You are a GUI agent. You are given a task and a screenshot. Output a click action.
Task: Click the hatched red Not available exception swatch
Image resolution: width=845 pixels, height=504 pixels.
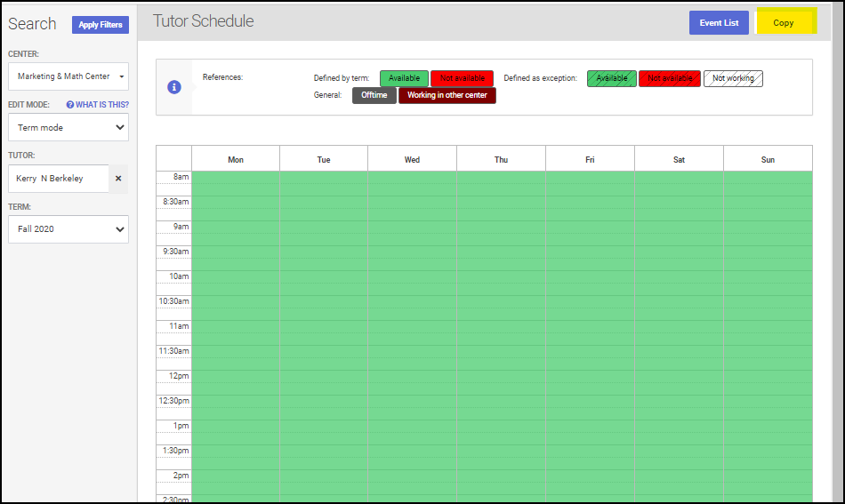pyautogui.click(x=670, y=78)
